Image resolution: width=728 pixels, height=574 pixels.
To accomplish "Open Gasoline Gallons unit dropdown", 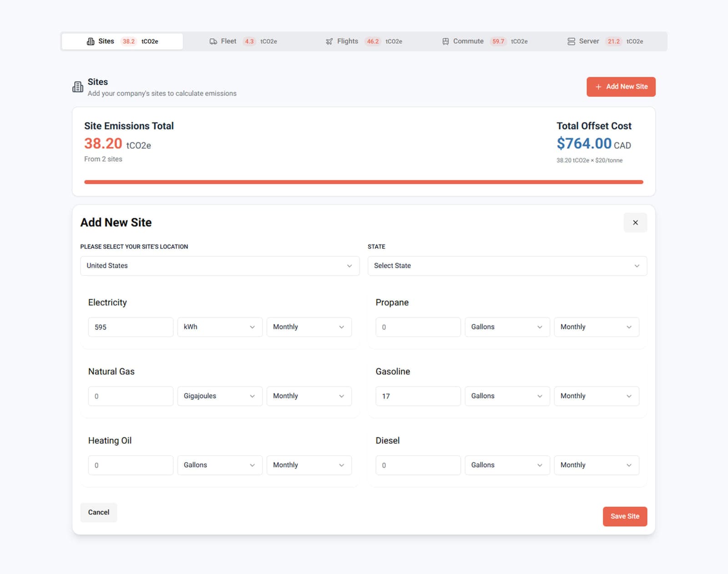I will tap(507, 396).
